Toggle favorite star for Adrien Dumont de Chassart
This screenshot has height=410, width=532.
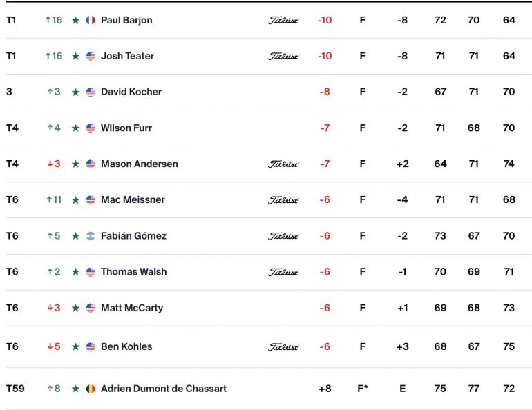(x=76, y=389)
